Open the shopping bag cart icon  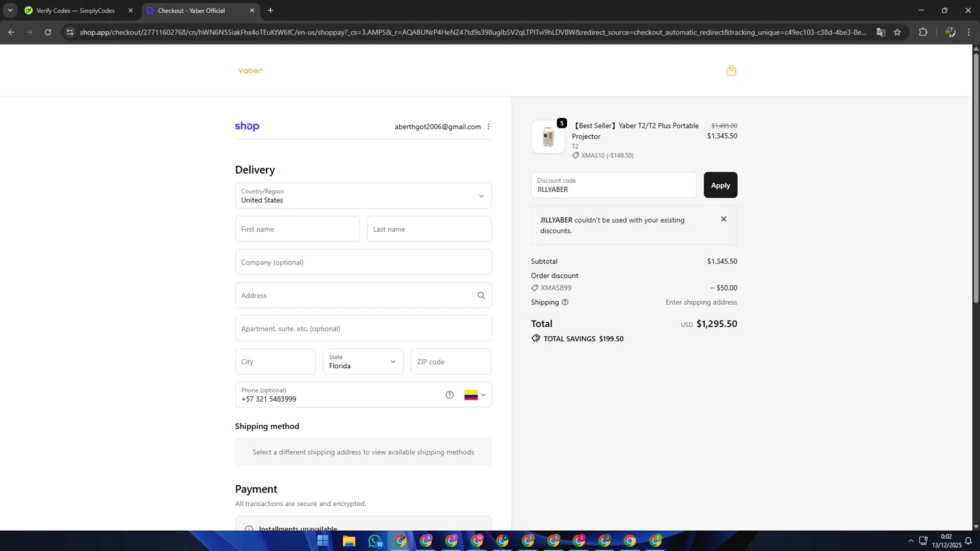[731, 71]
